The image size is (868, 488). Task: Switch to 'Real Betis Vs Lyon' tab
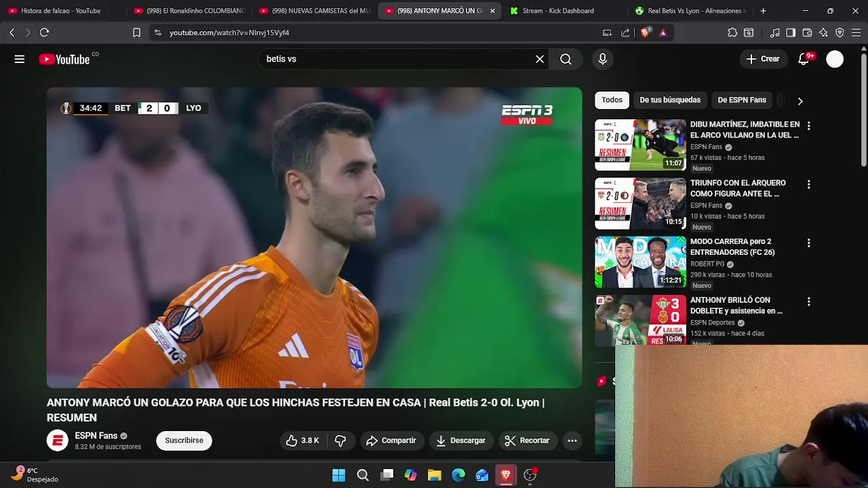click(x=692, y=11)
